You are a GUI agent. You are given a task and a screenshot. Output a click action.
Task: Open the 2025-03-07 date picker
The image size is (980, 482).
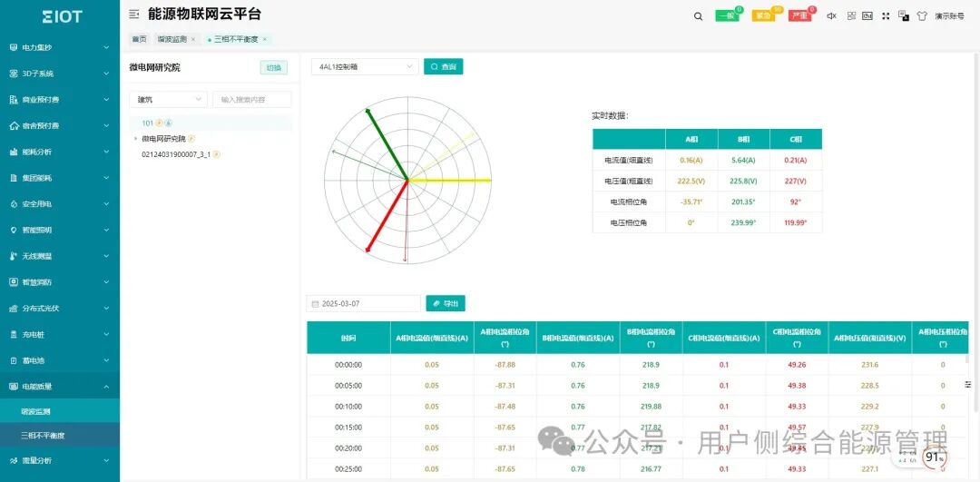tap(363, 303)
